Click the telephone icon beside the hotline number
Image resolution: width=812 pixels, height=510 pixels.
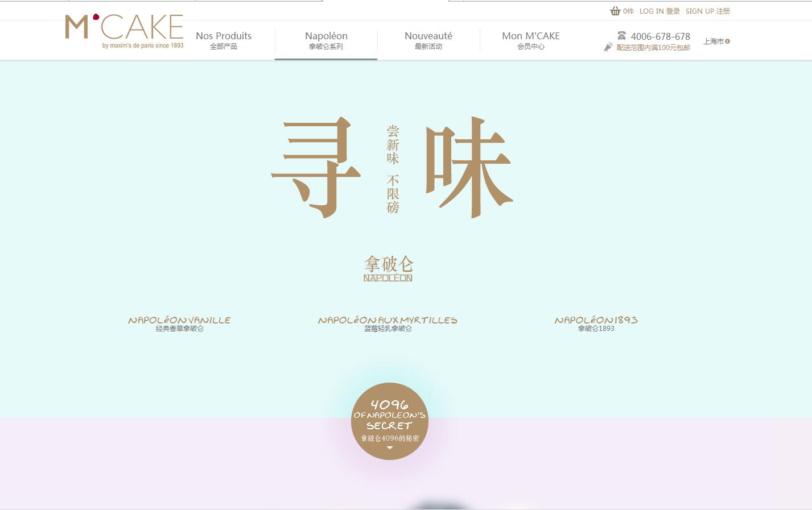click(x=621, y=35)
